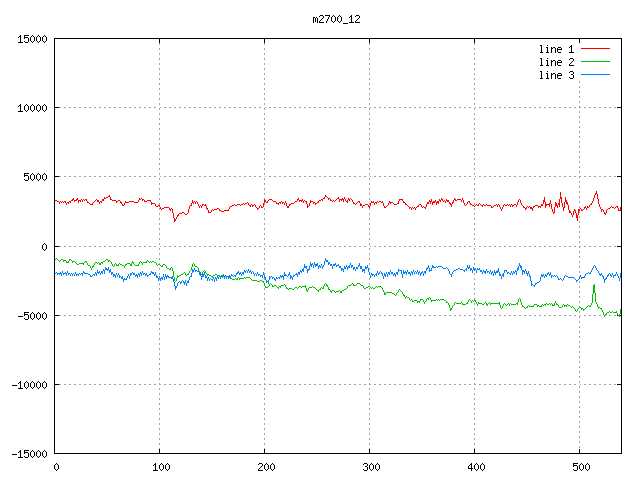Click the 'line 2' legend label
This screenshot has height=480, width=640.
click(556, 62)
